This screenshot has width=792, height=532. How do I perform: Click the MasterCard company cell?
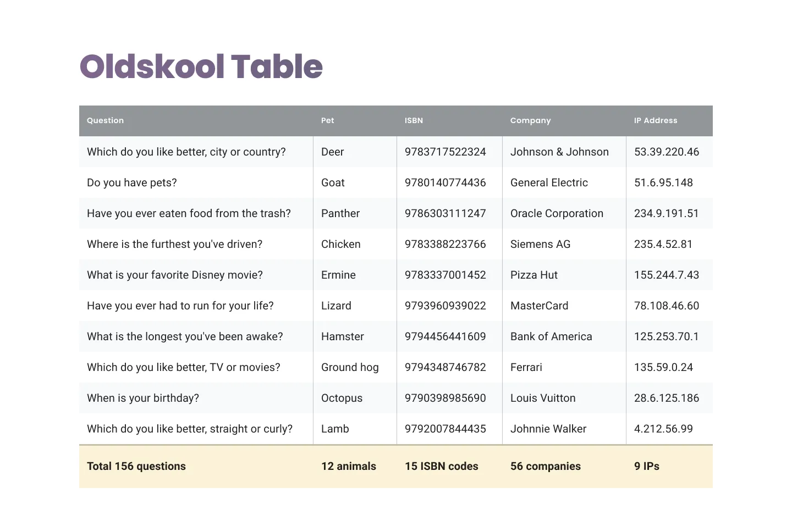pyautogui.click(x=540, y=306)
